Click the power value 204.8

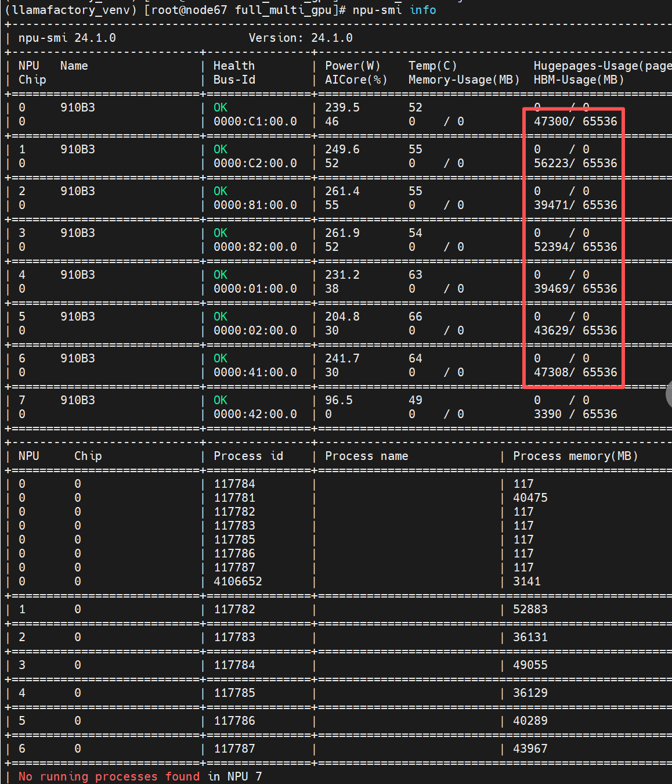[x=342, y=317]
